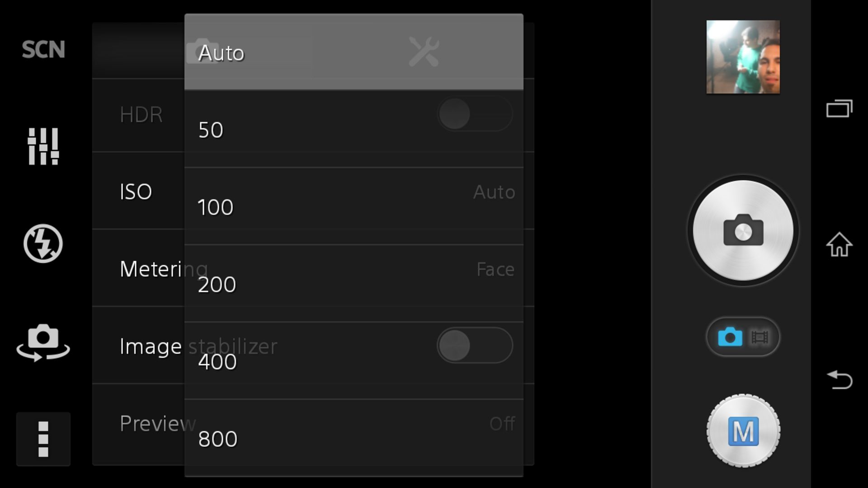
Task: Set ISO value to 800
Action: point(354,438)
